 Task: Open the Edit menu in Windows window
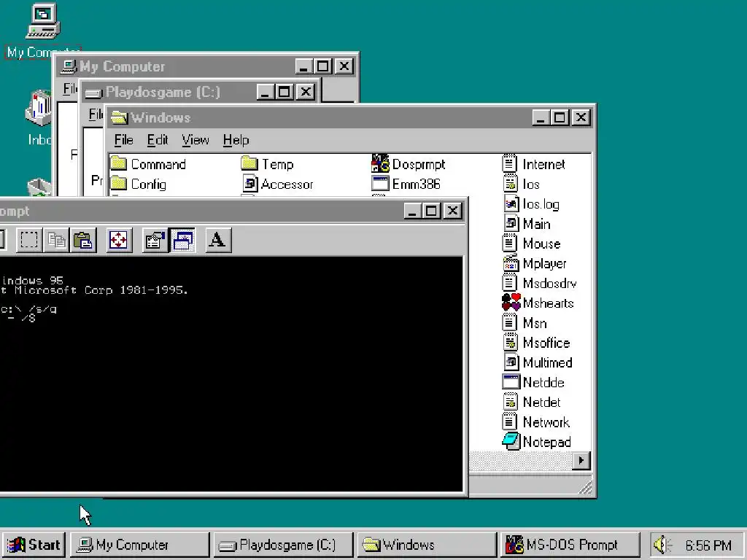pos(158,140)
